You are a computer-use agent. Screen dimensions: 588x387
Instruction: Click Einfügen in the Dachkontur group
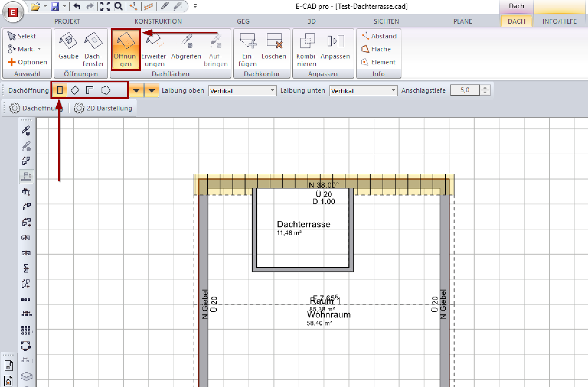(248, 49)
